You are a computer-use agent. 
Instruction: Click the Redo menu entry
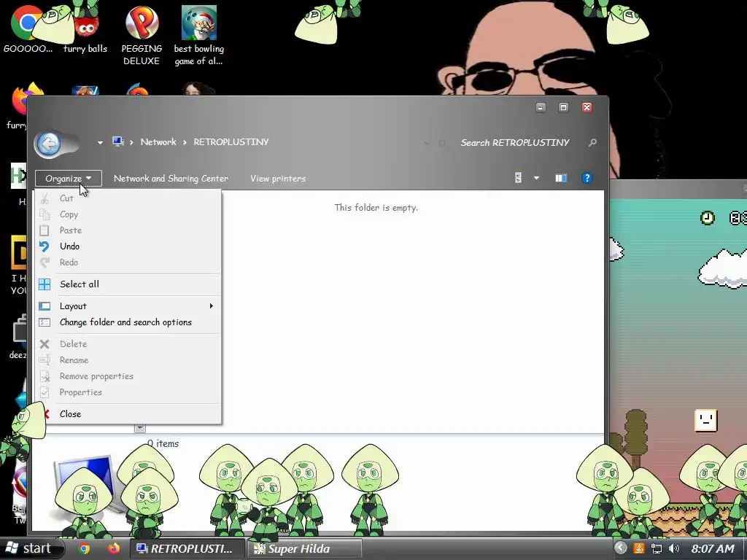pos(128,262)
